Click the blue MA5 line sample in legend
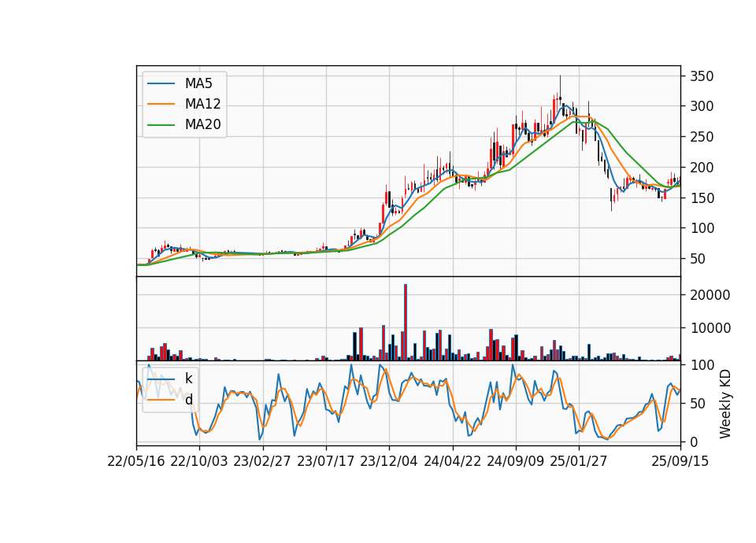This screenshot has width=756, height=543. tap(161, 83)
